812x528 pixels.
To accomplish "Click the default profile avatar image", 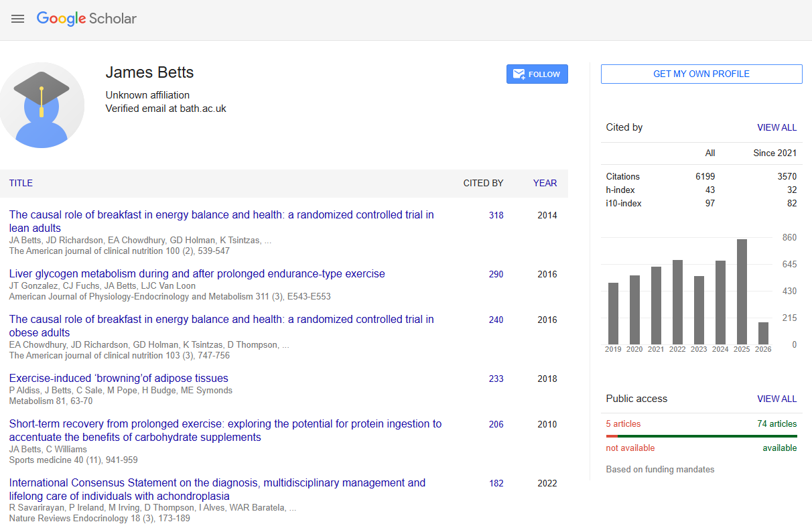I will tap(42, 105).
